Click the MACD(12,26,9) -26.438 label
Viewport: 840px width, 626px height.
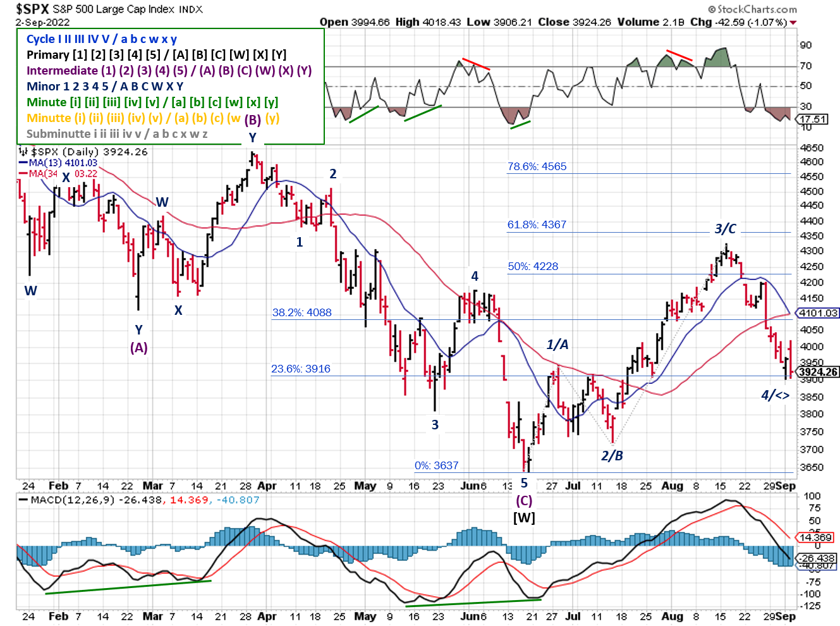(98, 500)
